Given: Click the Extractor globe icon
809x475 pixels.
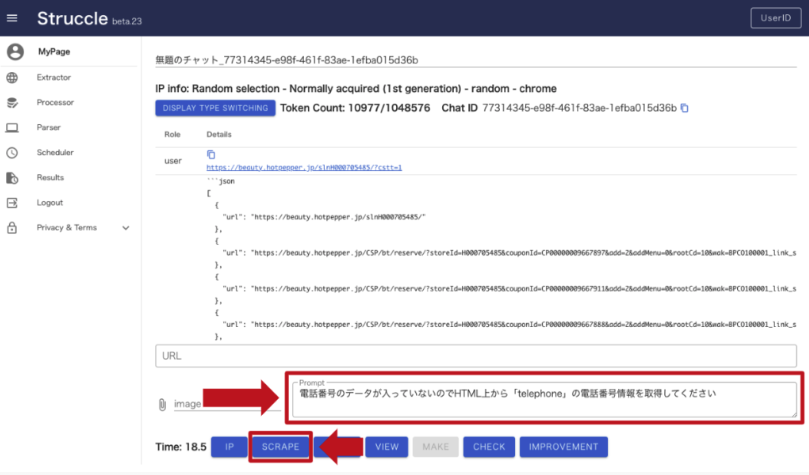Looking at the screenshot, I should (12, 77).
